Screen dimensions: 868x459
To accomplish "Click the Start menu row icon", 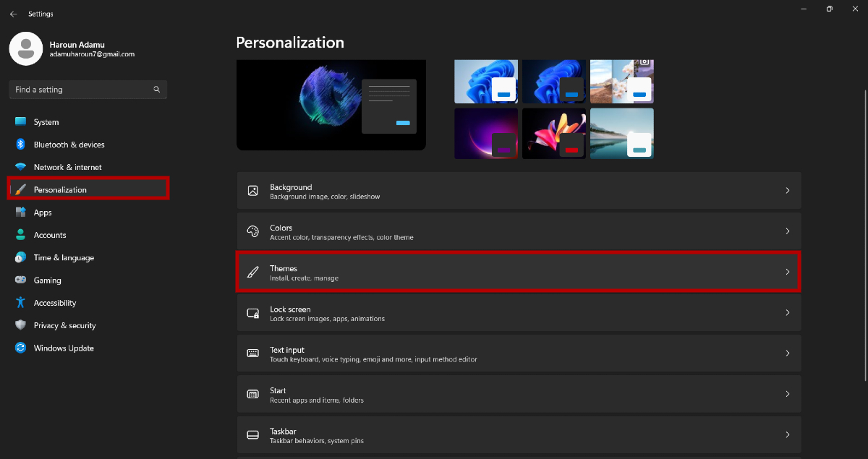I will (253, 394).
